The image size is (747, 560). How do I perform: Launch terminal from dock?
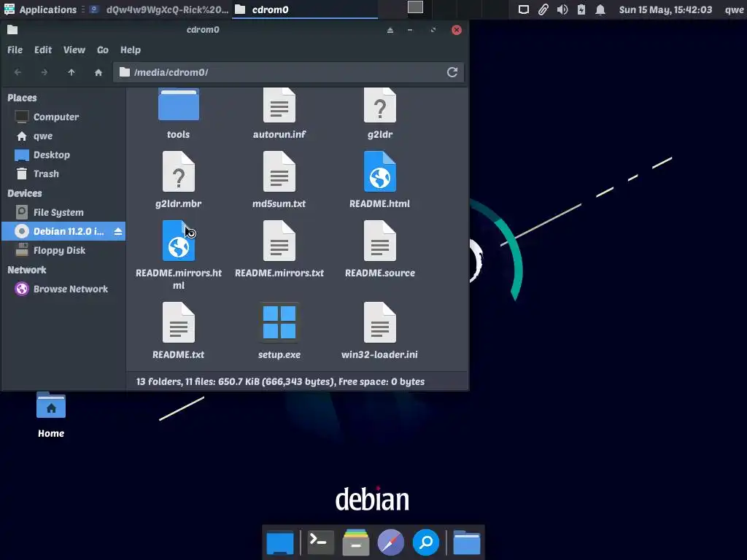point(320,542)
